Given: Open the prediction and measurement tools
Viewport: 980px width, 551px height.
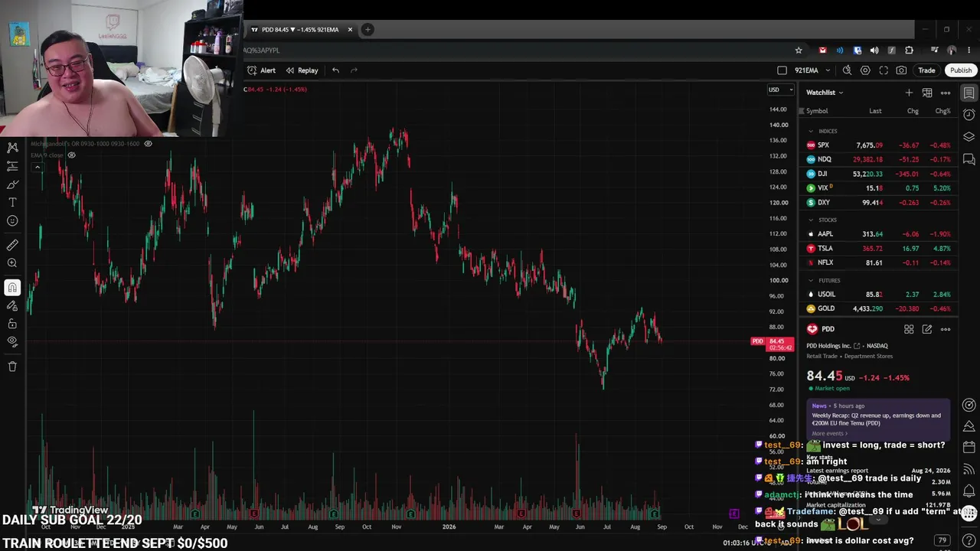Looking at the screenshot, I should pyautogui.click(x=12, y=165).
